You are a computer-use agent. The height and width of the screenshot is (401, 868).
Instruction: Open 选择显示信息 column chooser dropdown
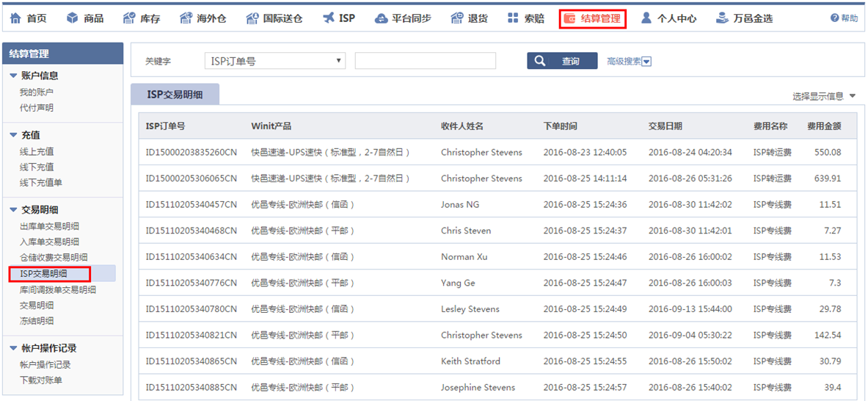(824, 96)
